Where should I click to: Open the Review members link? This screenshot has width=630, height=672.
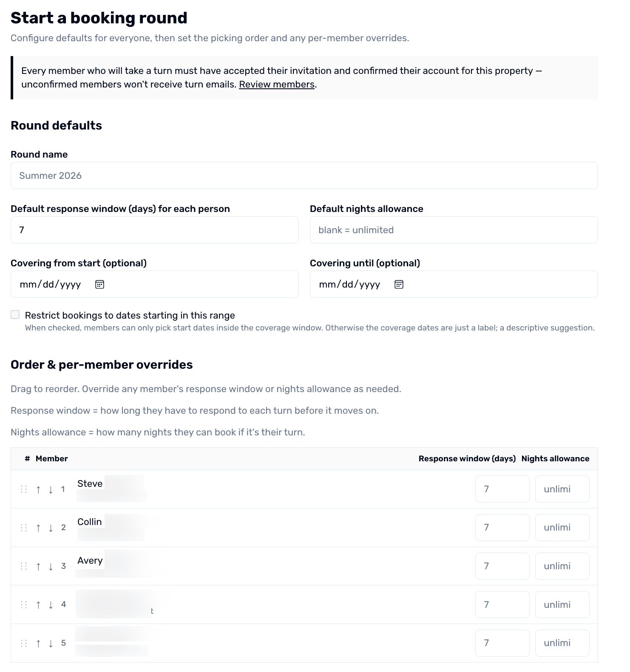[276, 84]
